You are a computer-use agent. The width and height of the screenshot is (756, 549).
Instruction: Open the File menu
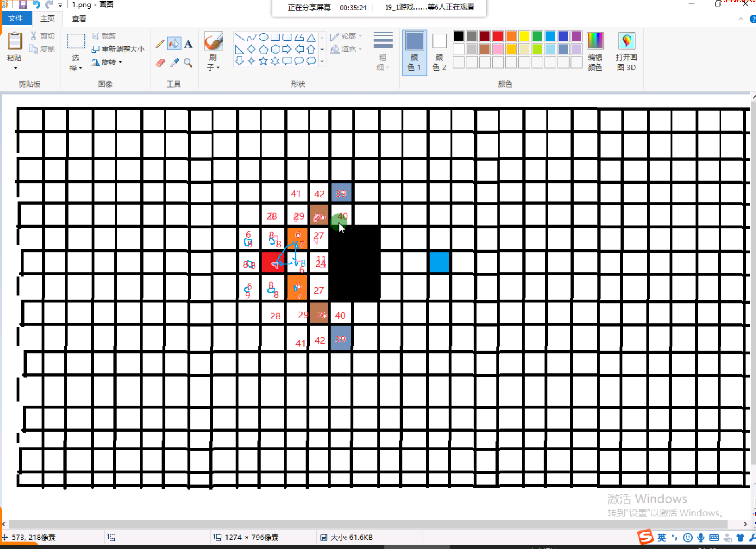coord(15,19)
